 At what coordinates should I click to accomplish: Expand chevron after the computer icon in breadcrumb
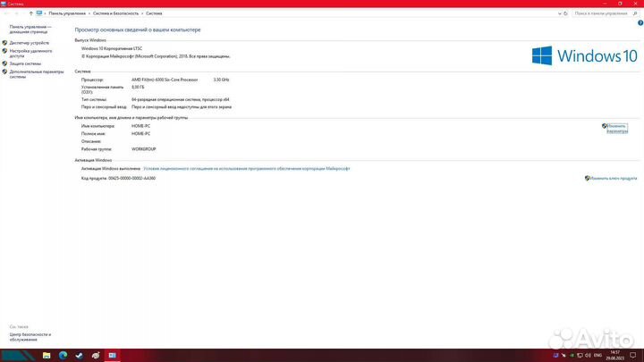pos(46,13)
